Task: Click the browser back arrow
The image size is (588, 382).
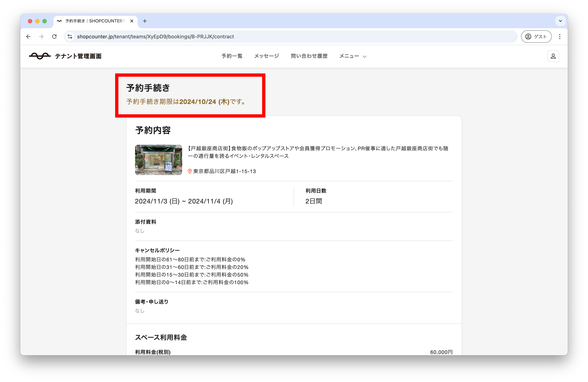Action: point(28,37)
